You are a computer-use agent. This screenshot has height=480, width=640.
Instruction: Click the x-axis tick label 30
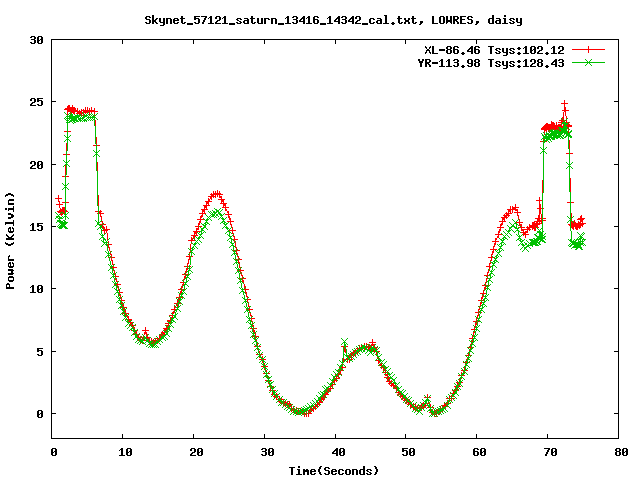click(x=267, y=452)
